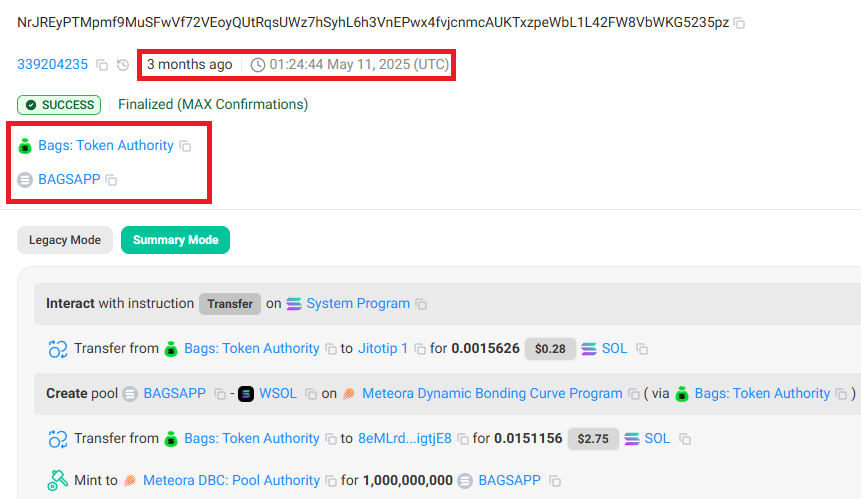Copy the Jitotip 1 address
The image size is (861, 499).
pos(420,349)
